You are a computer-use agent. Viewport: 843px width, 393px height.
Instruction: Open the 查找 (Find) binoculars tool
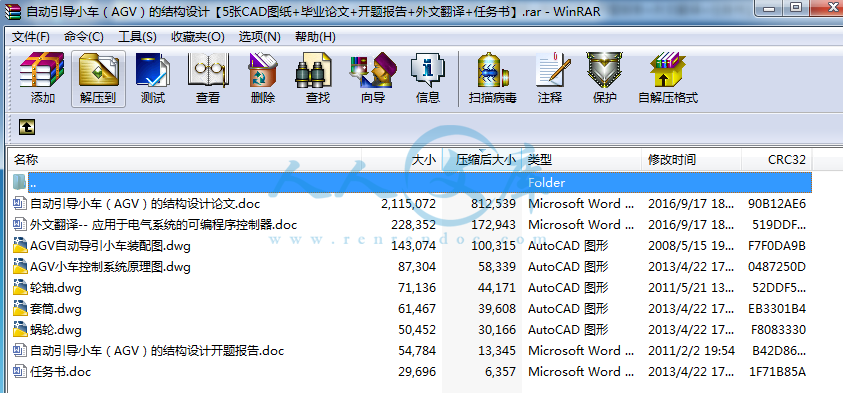[x=318, y=78]
